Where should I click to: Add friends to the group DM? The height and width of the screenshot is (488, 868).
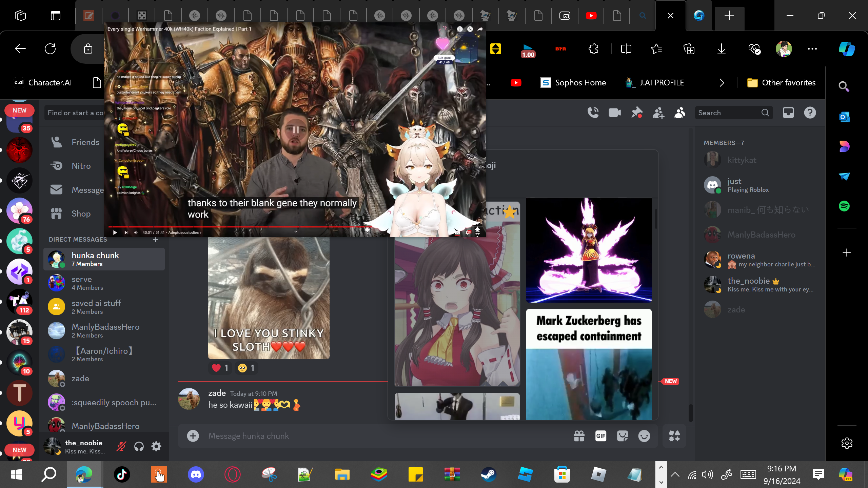point(658,113)
